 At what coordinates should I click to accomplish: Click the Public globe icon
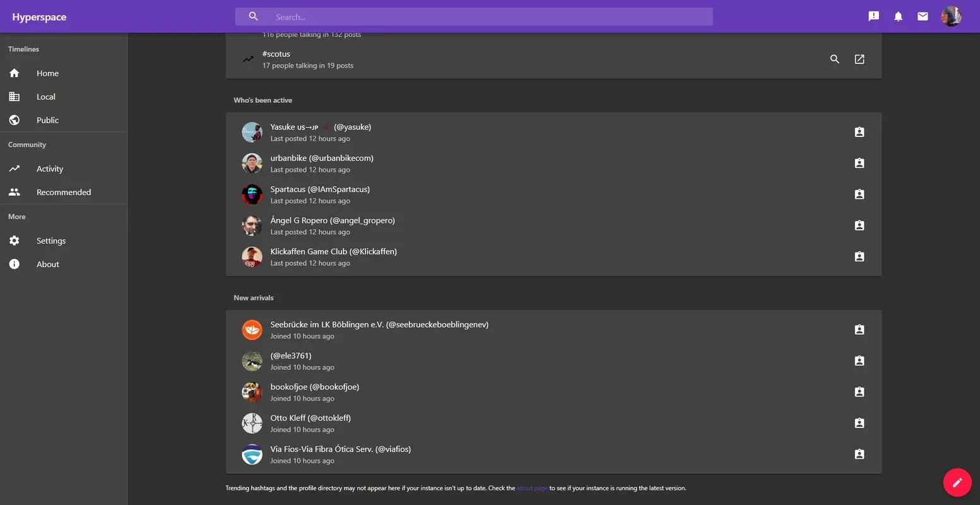(15, 120)
